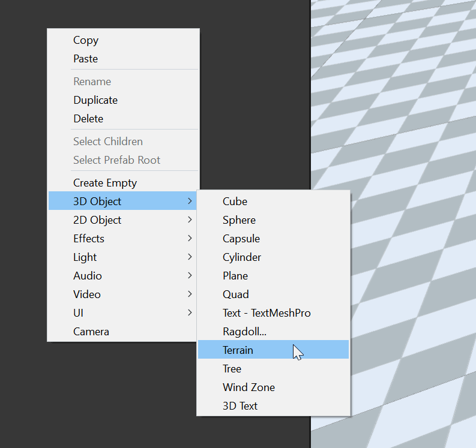
Task: Create a Sphere 3D object
Action: 239,220
